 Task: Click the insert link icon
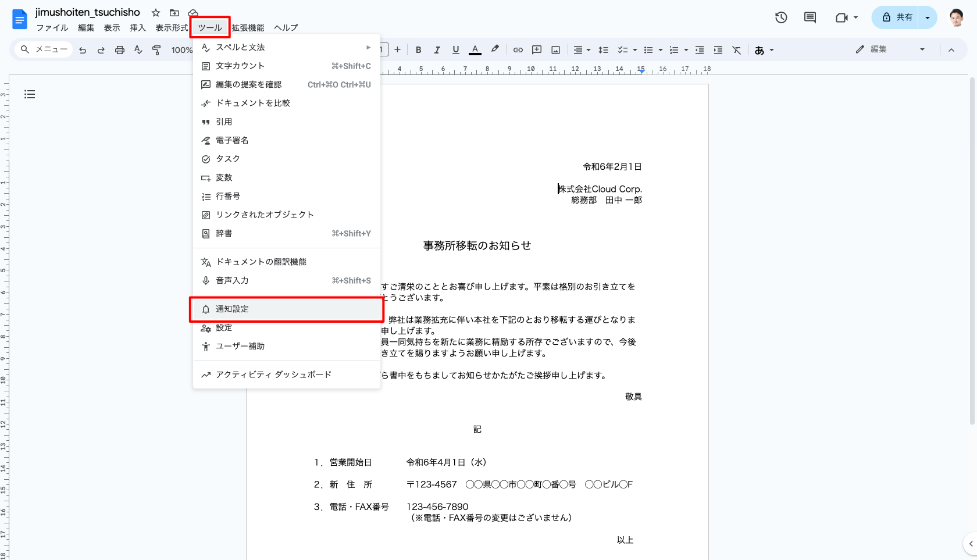click(518, 50)
